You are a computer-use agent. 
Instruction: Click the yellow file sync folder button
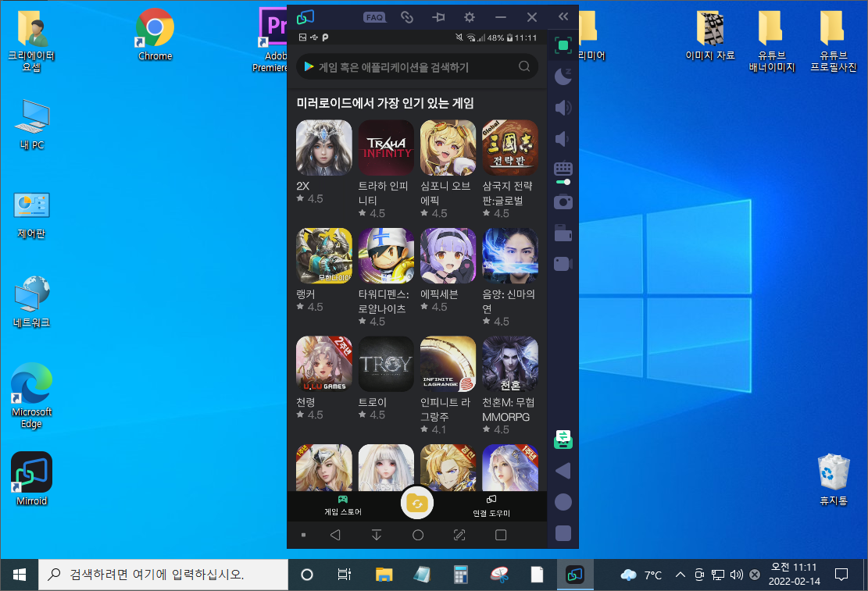click(x=417, y=503)
